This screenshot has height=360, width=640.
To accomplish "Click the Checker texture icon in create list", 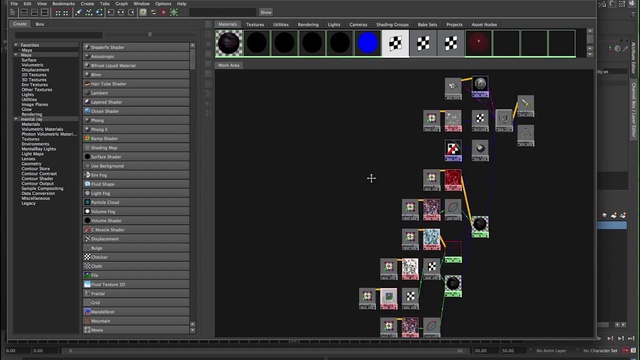I will click(87, 257).
